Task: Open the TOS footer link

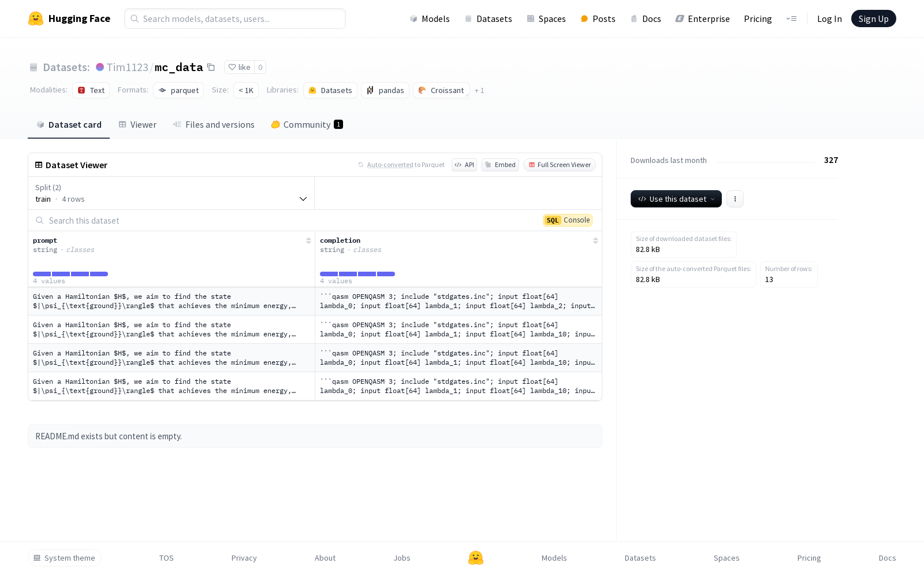Action: [166, 558]
